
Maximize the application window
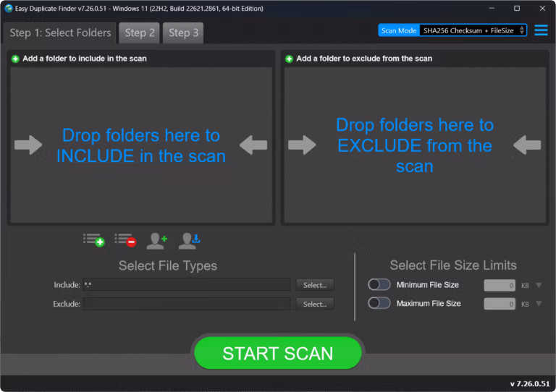tap(517, 8)
